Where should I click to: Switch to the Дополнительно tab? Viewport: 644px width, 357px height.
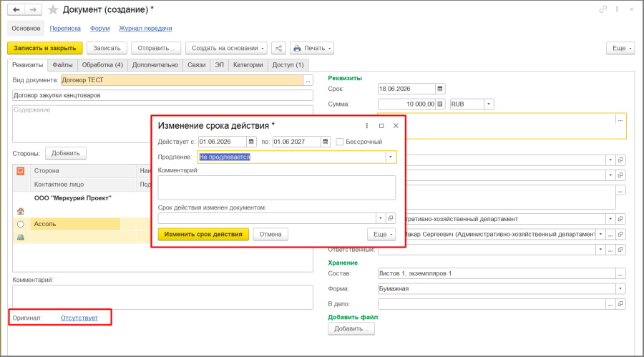(x=155, y=65)
